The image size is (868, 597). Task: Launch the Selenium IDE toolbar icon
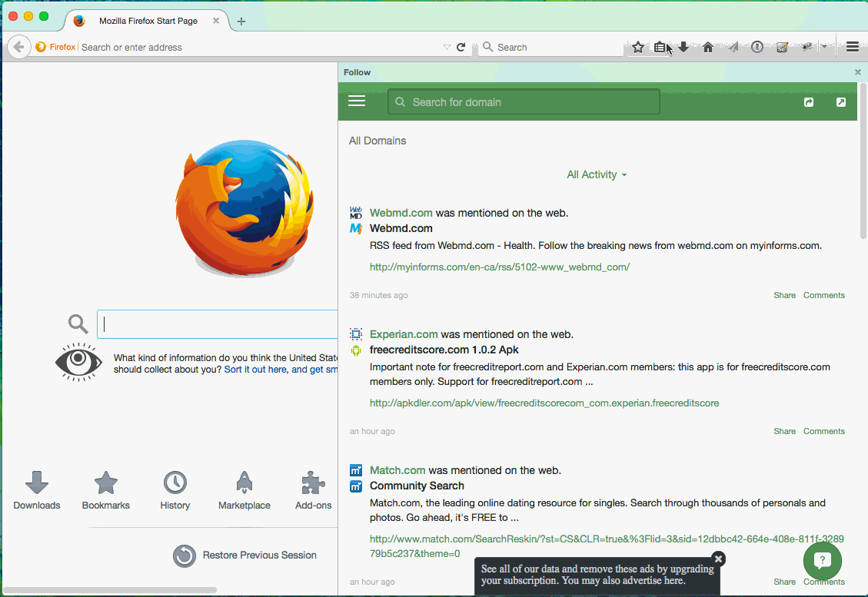782,47
